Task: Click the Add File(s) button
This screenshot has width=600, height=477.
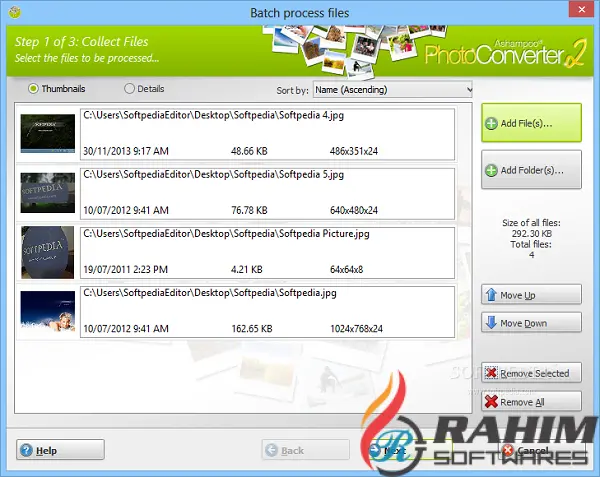Action: coord(531,123)
